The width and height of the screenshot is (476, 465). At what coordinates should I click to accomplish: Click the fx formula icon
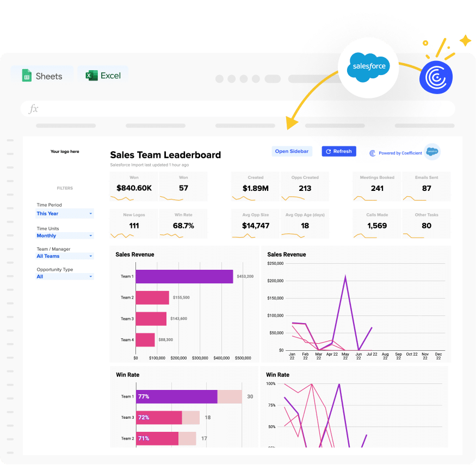click(x=33, y=109)
